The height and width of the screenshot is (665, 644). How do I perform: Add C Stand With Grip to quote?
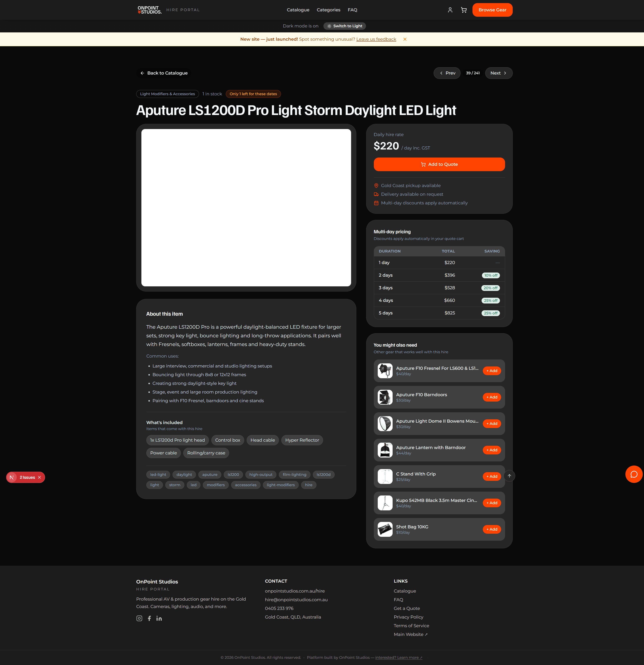(492, 477)
